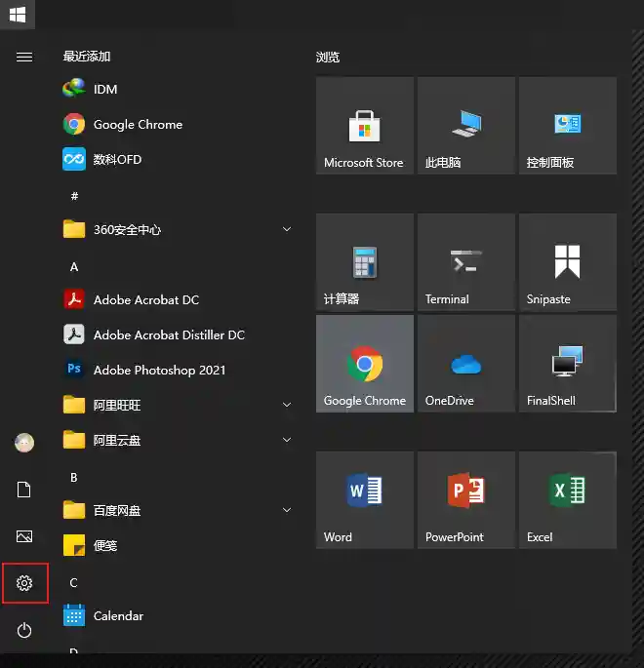Open the 控制面板 tile
This screenshot has height=668, width=644.
click(568, 125)
